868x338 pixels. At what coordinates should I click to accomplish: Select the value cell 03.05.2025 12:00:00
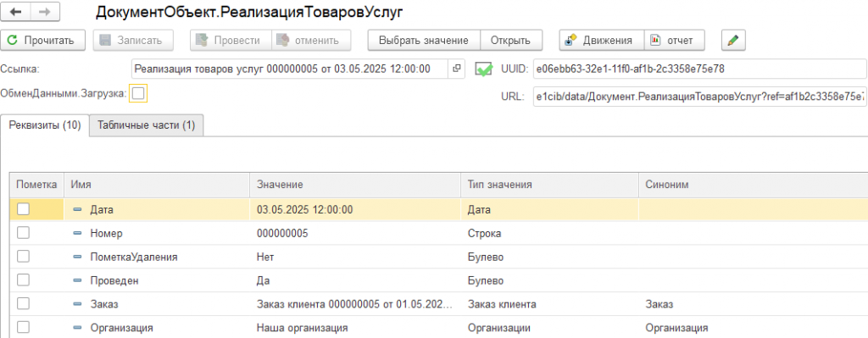pos(355,209)
